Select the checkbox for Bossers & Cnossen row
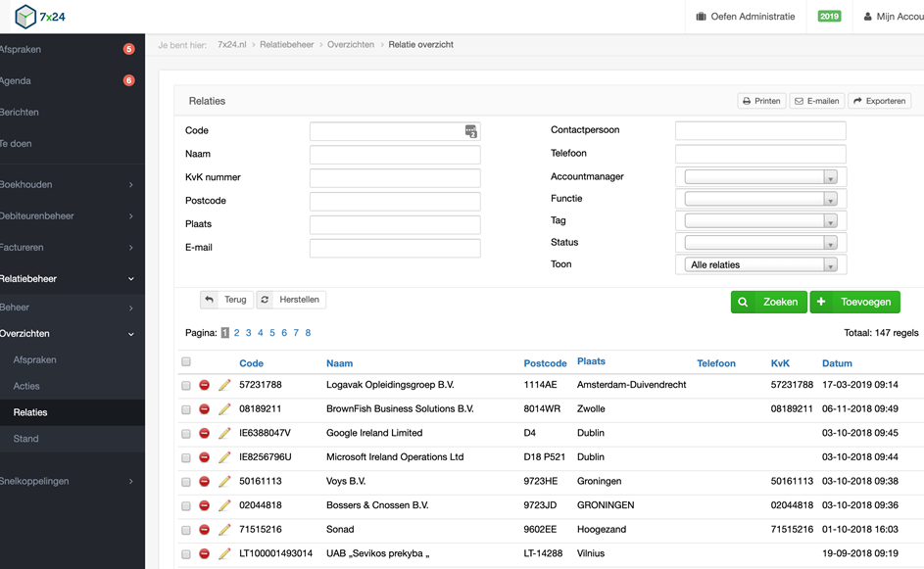Viewport: 924px width, 569px height. pos(186,506)
